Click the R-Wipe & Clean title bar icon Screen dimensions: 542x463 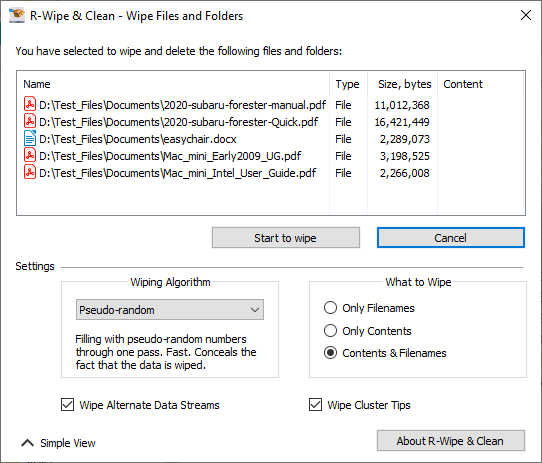(x=17, y=16)
